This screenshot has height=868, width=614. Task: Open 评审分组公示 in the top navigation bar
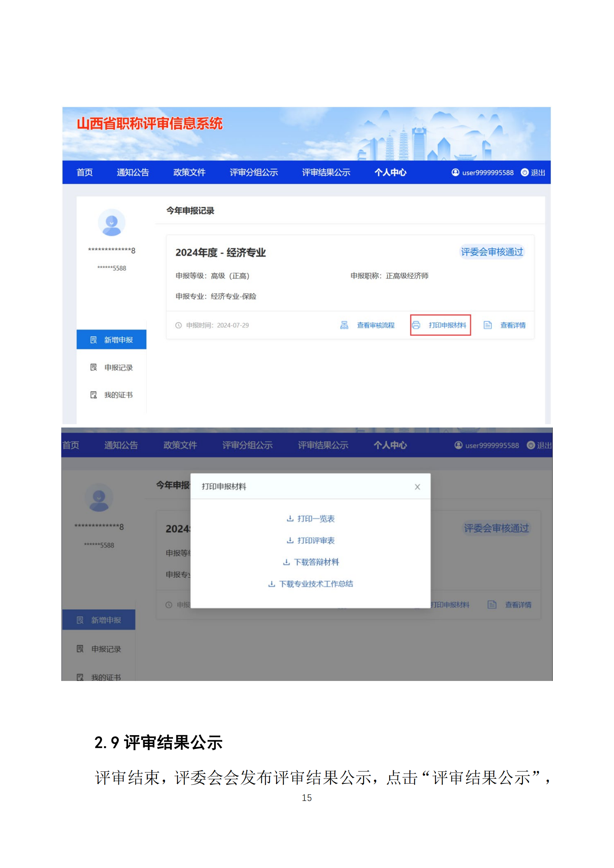254,173
